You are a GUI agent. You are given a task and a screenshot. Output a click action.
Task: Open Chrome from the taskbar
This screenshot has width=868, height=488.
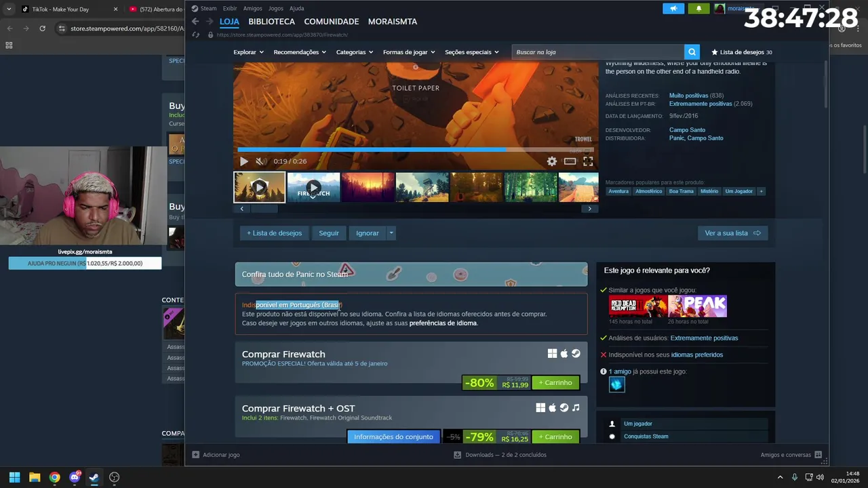point(54,477)
